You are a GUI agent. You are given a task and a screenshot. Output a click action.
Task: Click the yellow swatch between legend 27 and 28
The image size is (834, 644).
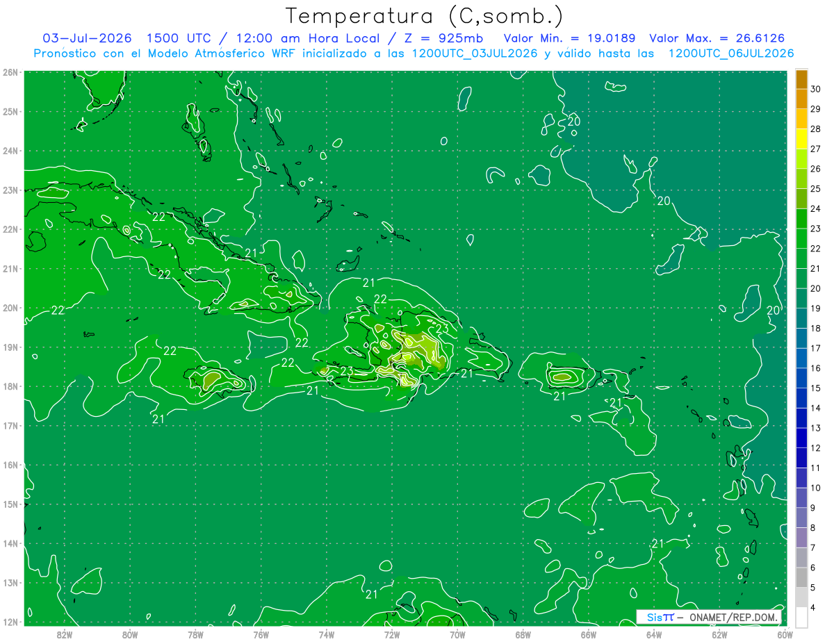pyautogui.click(x=801, y=139)
